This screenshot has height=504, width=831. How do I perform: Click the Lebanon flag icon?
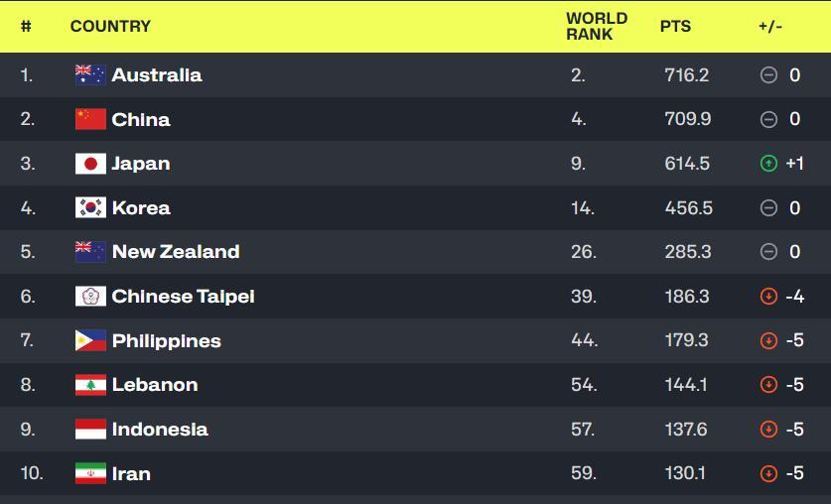click(x=90, y=385)
